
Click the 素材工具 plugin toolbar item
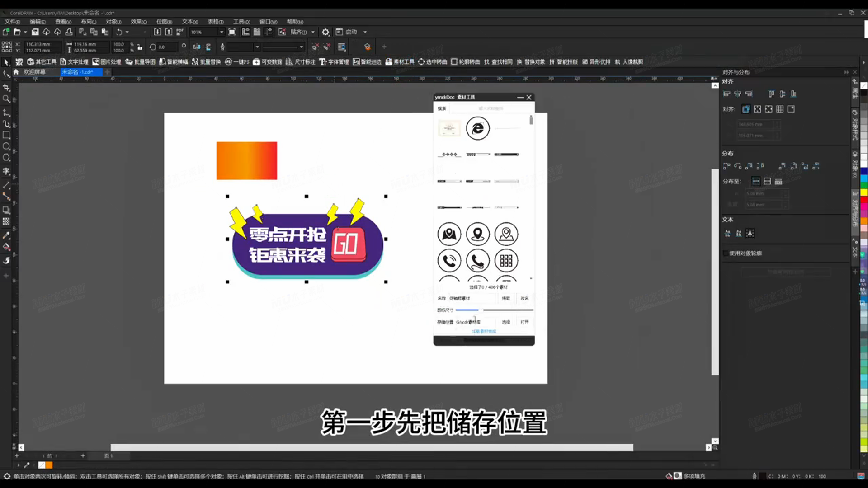point(400,62)
